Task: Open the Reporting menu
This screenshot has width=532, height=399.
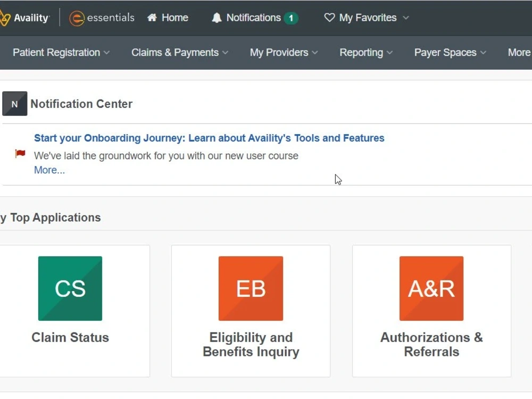Action: [x=366, y=53]
